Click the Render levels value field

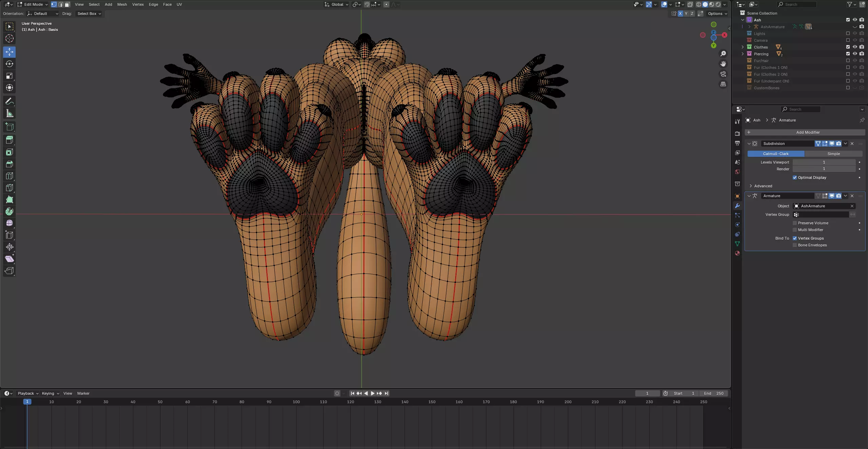(x=824, y=169)
